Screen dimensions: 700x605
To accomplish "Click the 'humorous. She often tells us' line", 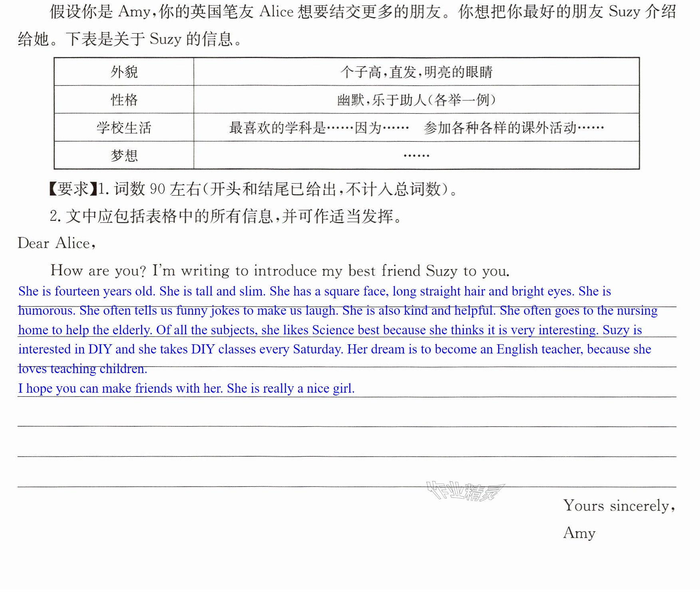I will (x=338, y=311).
